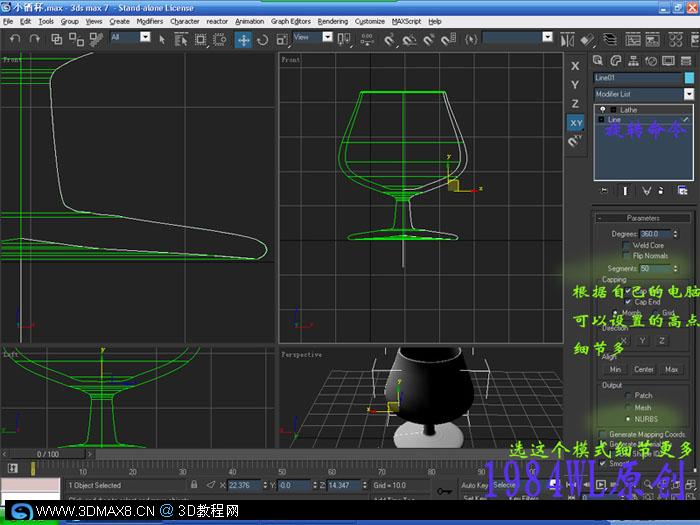This screenshot has width=700, height=525.
Task: Open the Named Selection Sets editor
Action: pos(471,40)
